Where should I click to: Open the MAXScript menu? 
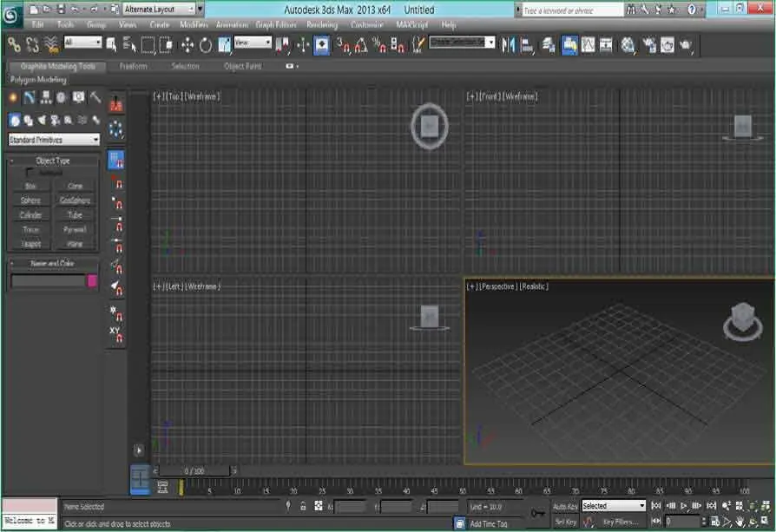click(x=412, y=24)
